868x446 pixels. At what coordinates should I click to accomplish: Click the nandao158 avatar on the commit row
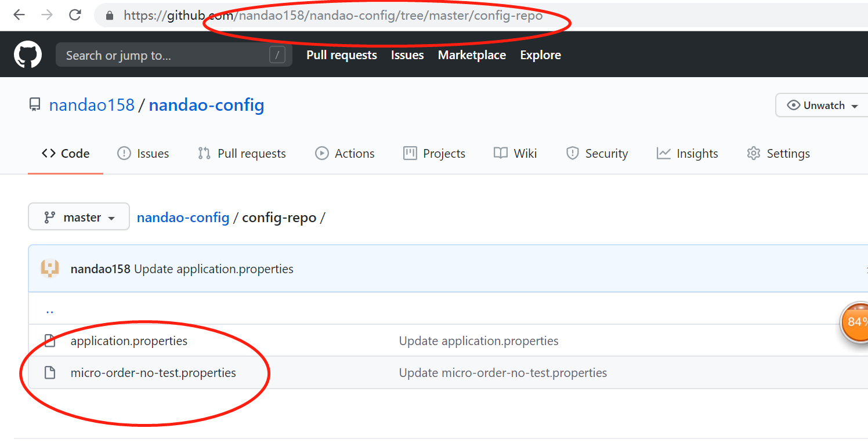[x=50, y=269]
